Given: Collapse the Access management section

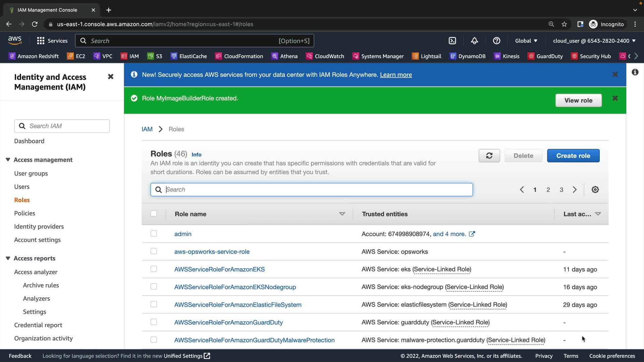Looking at the screenshot, I should [8, 160].
